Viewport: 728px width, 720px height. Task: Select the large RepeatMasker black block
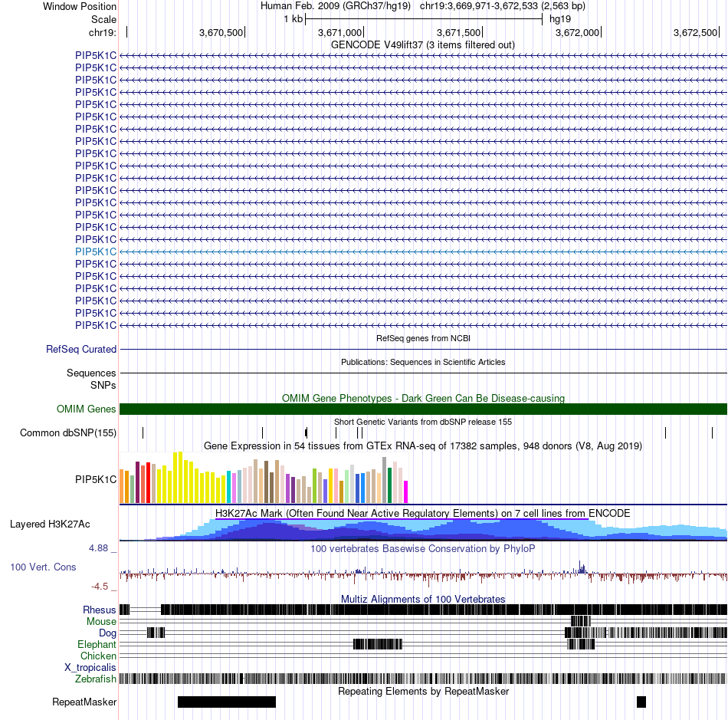(227, 702)
